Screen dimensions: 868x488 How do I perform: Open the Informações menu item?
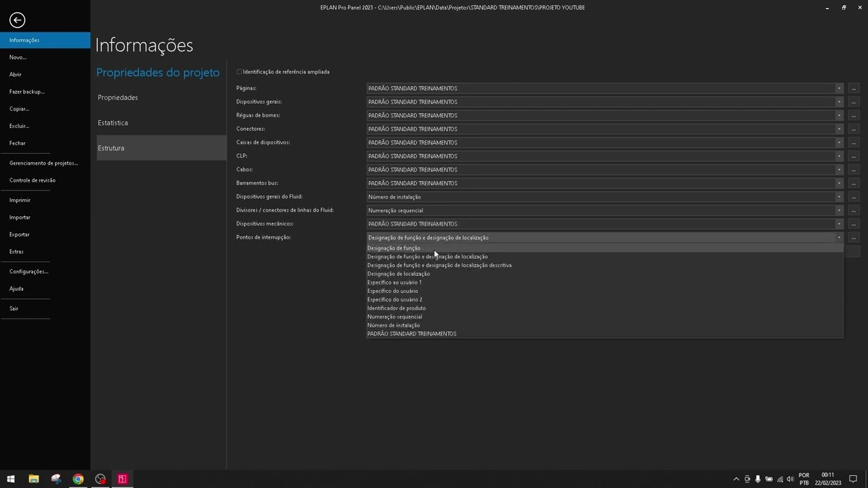(x=45, y=40)
